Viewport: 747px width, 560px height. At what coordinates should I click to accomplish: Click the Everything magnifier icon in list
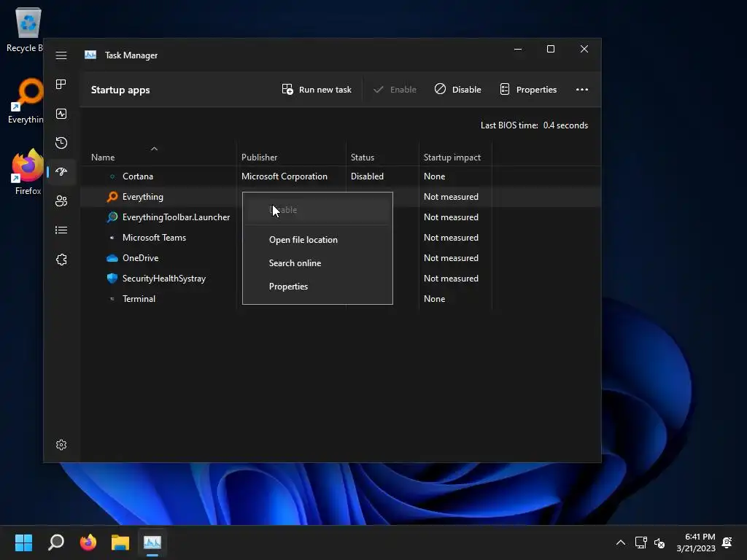pos(112,197)
